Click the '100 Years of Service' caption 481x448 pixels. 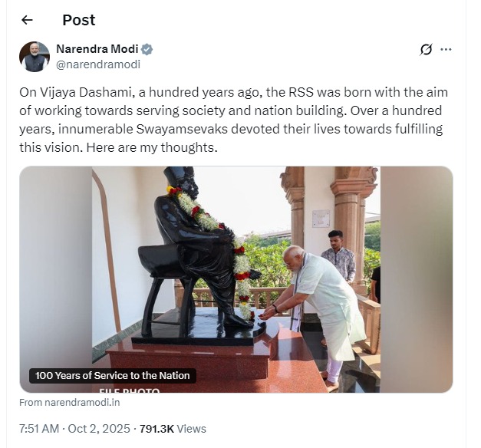[113, 376]
